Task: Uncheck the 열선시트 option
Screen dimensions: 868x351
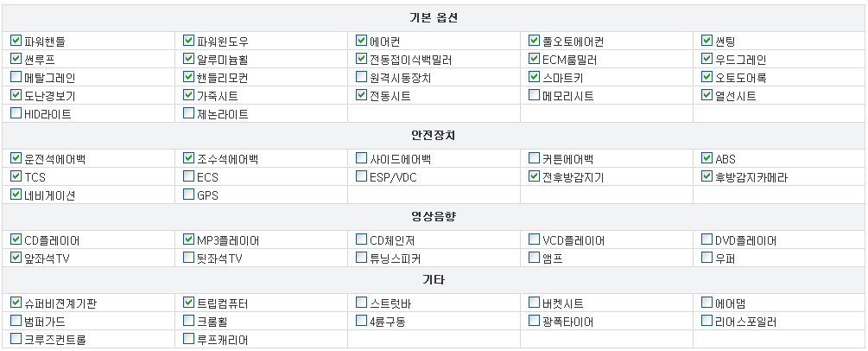Action: click(707, 95)
